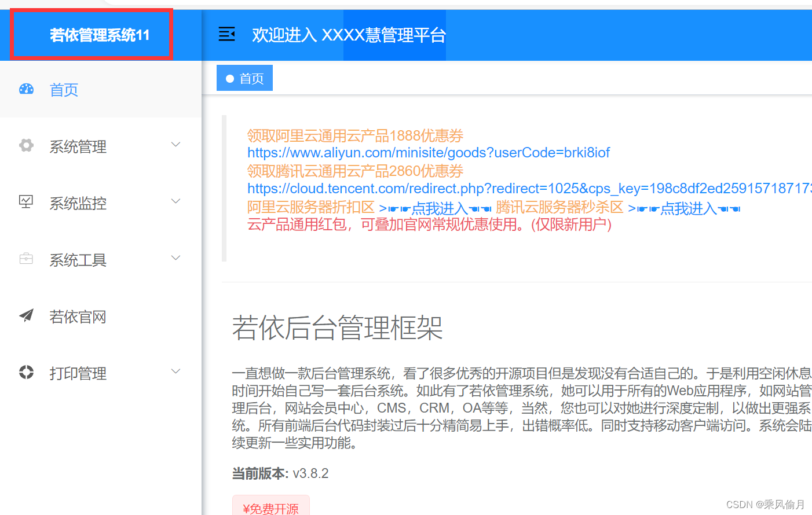812x515 pixels.
Task: Click the dashboard icon beside 首页
Action: click(x=27, y=89)
